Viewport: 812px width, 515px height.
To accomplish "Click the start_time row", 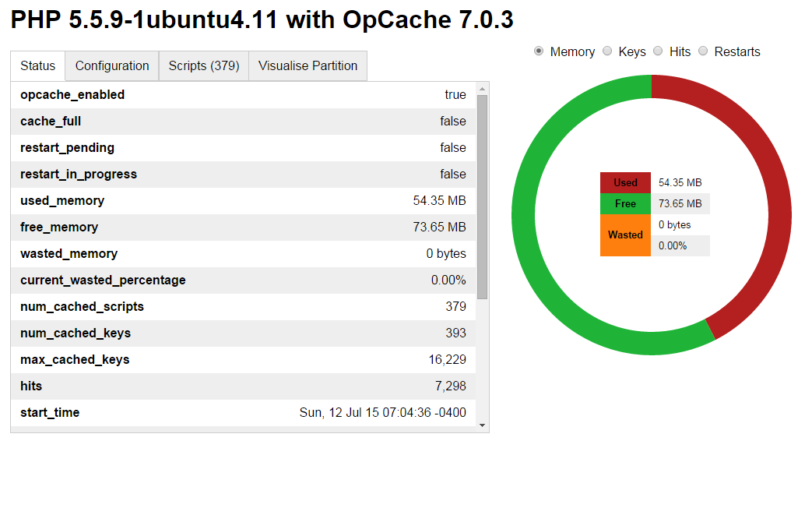I will (x=243, y=413).
